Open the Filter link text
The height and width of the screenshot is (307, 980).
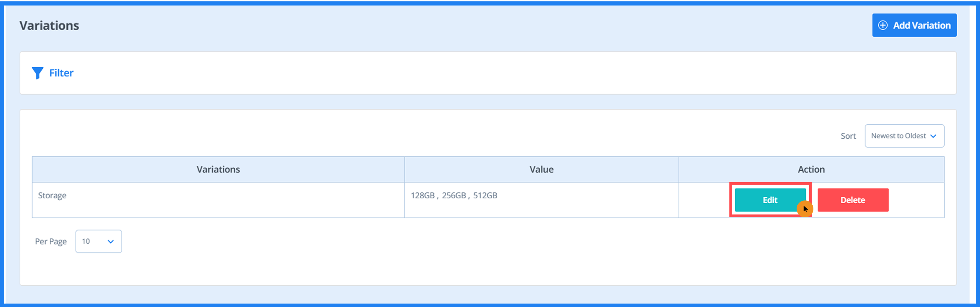[x=61, y=73]
